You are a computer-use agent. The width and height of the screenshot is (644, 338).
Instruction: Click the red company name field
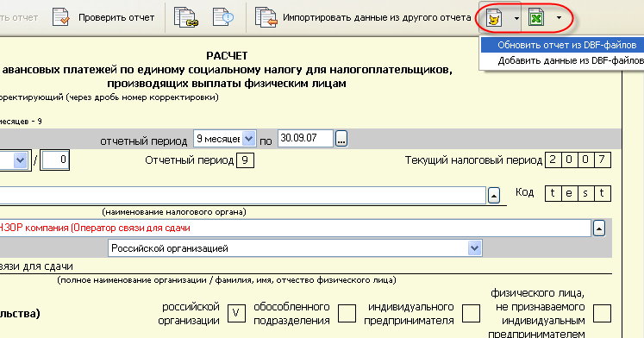296,228
